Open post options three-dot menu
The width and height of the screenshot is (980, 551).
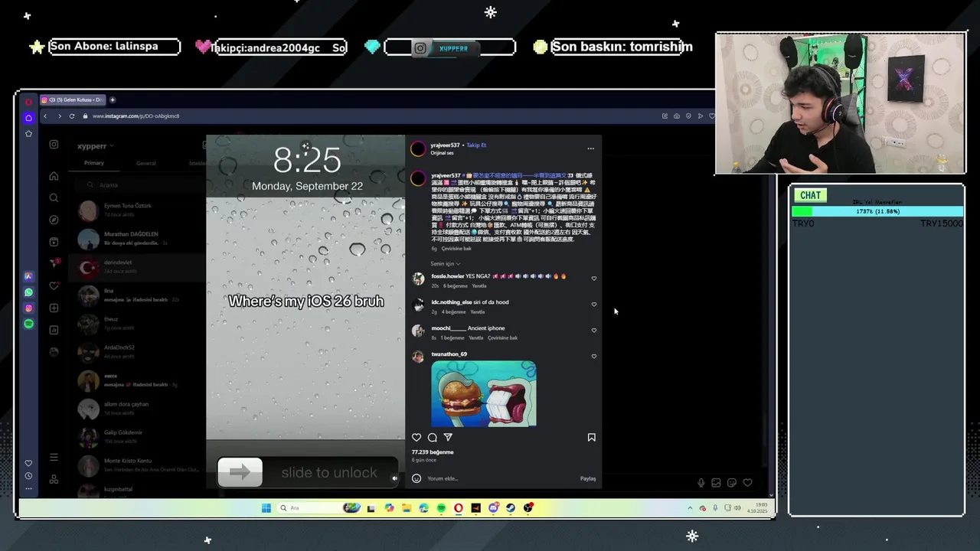(590, 148)
